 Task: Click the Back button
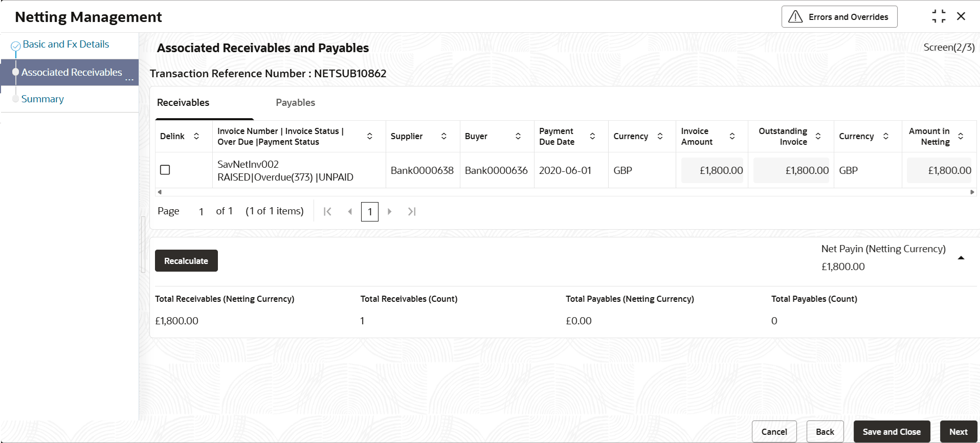[825, 432]
